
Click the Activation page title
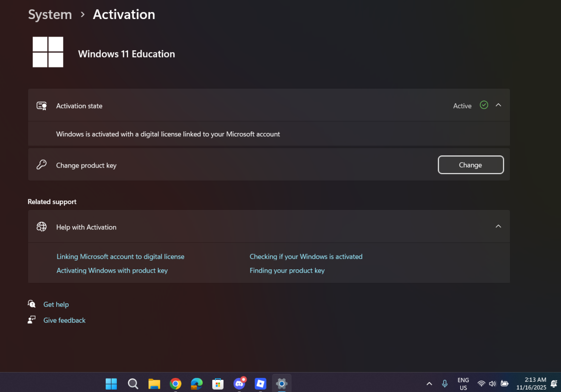tap(124, 15)
